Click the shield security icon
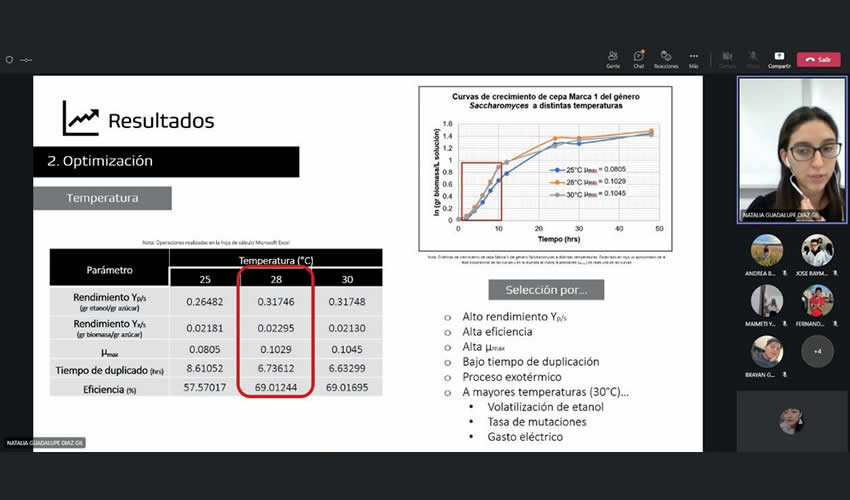 9,59
